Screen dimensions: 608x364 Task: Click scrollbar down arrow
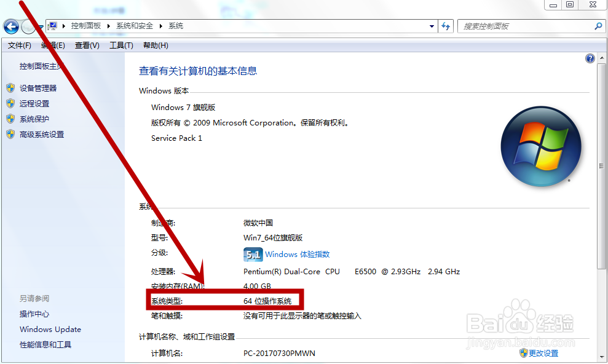point(601,357)
